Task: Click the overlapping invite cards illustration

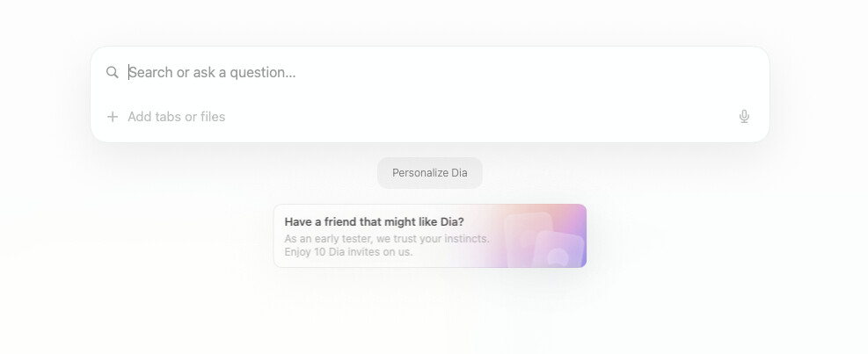Action: [544, 240]
